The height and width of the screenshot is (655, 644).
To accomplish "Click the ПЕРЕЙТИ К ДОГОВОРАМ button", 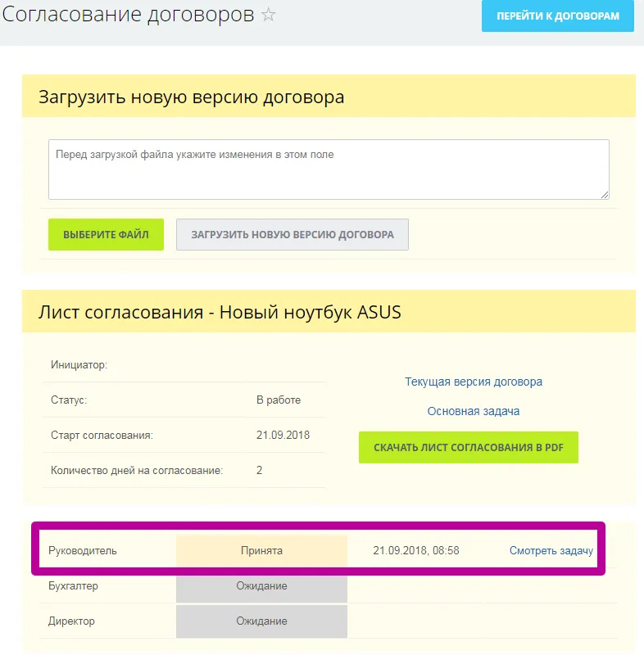I will [556, 16].
